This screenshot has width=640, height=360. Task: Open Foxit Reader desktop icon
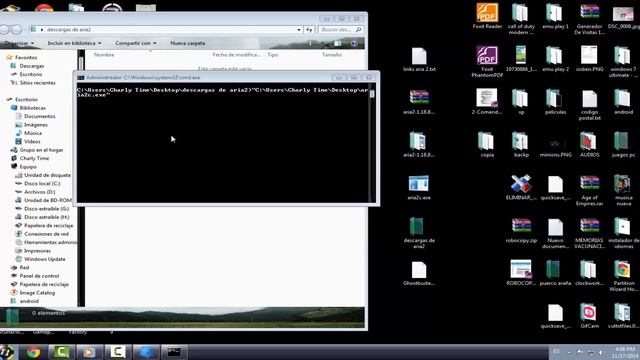click(487, 16)
